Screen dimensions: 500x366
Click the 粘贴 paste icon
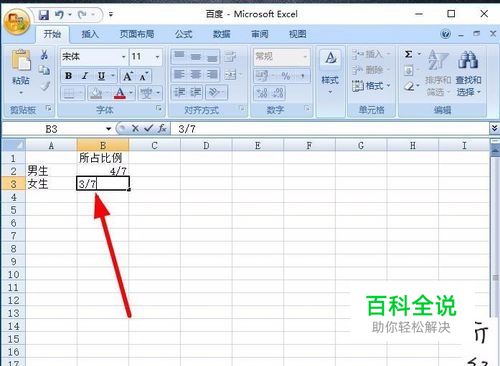point(21,60)
